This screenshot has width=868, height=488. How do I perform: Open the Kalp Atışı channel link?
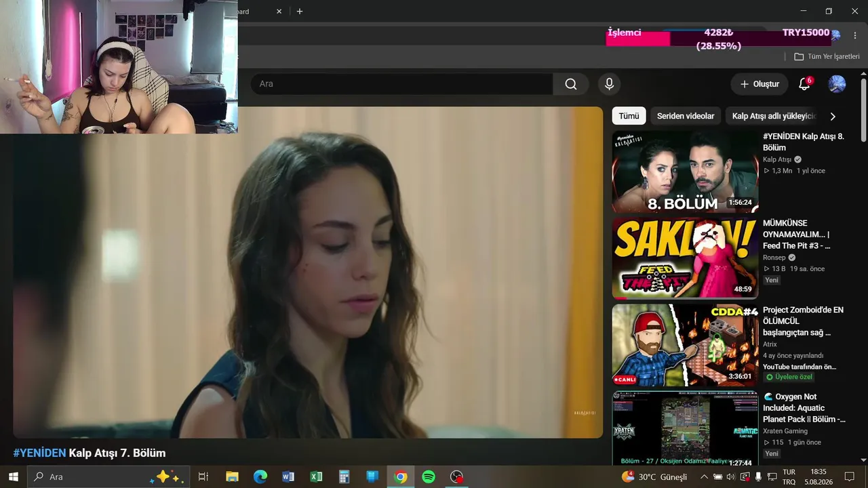(x=777, y=160)
